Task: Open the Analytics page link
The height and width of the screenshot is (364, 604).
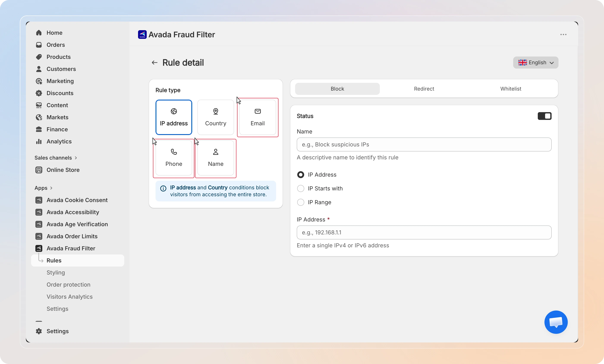Action: [59, 141]
